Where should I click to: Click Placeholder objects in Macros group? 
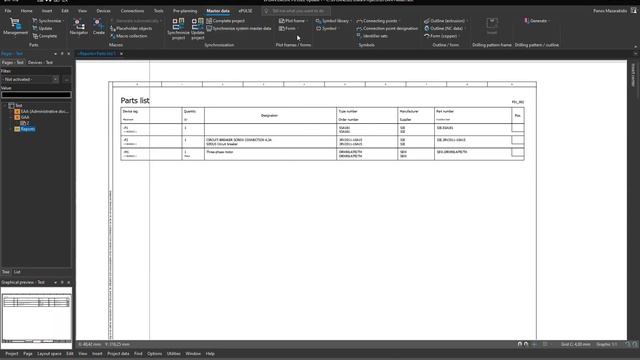pos(131,28)
